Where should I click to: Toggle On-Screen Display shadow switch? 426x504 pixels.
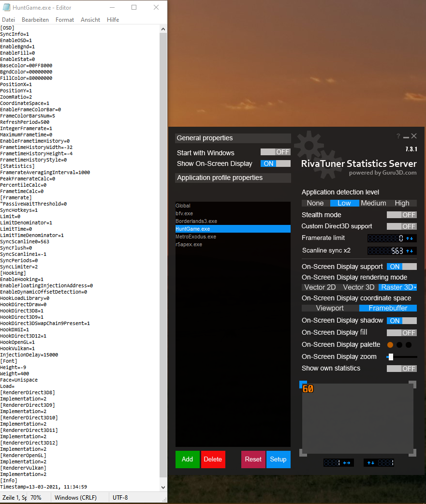pos(402,321)
